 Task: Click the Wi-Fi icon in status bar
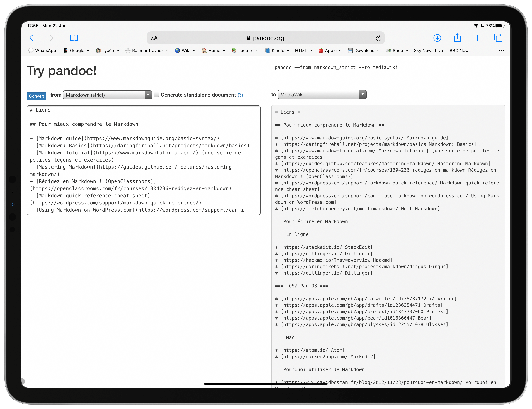pos(476,26)
